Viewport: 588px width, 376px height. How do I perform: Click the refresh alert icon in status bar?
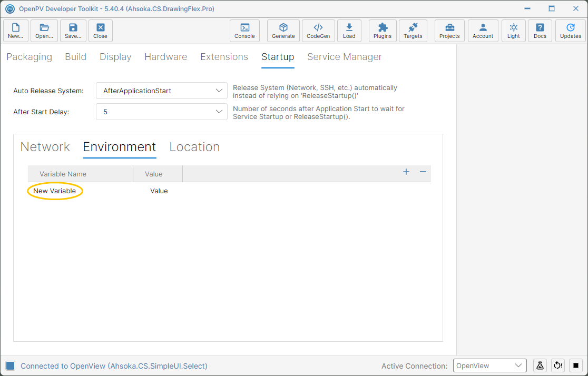tap(557, 365)
